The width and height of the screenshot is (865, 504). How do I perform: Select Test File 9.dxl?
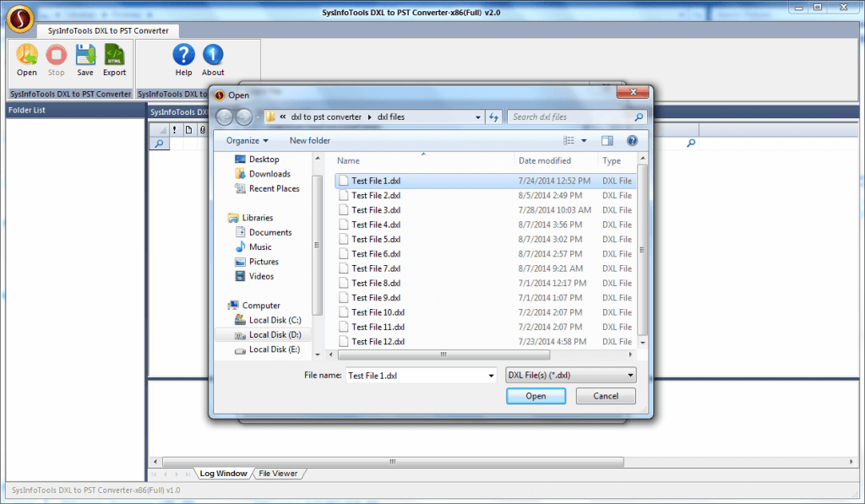coord(486,298)
